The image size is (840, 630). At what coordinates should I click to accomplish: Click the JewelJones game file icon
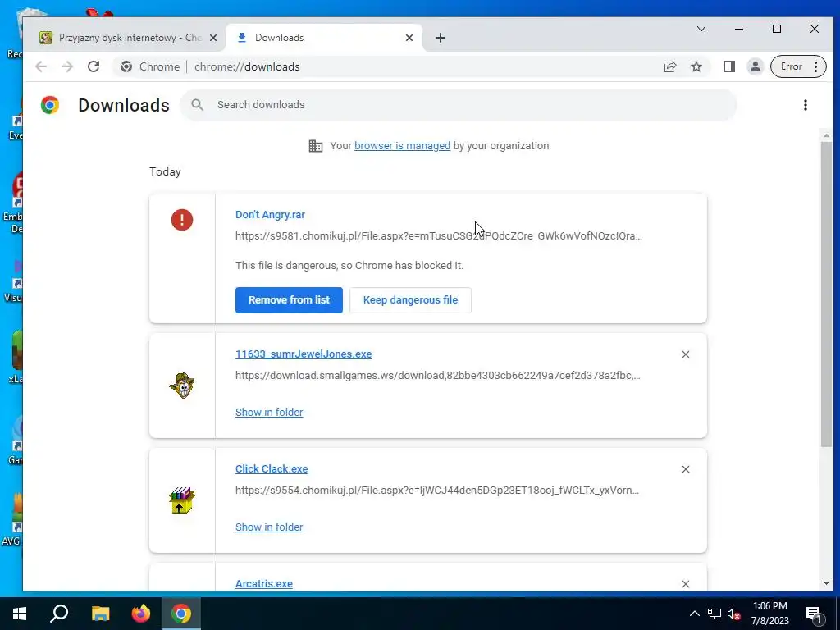coord(182,386)
